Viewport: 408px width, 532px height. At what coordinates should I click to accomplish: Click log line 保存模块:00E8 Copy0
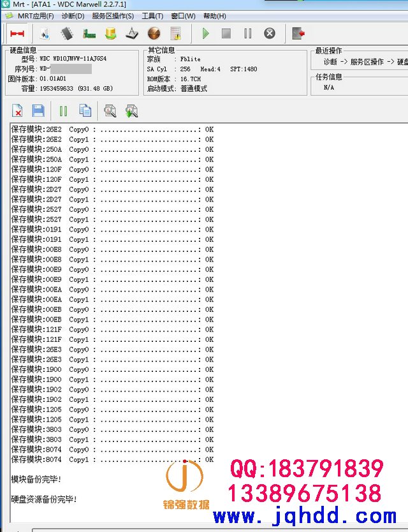112,249
